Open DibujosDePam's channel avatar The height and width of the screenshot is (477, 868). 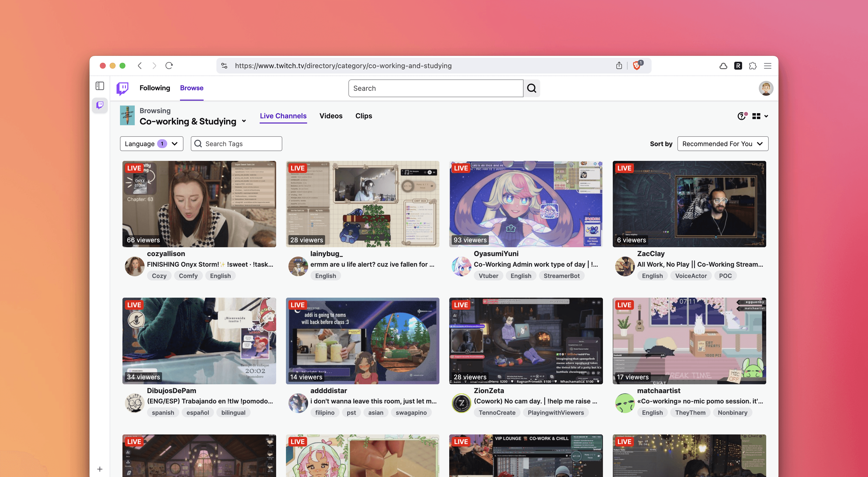pyautogui.click(x=135, y=403)
